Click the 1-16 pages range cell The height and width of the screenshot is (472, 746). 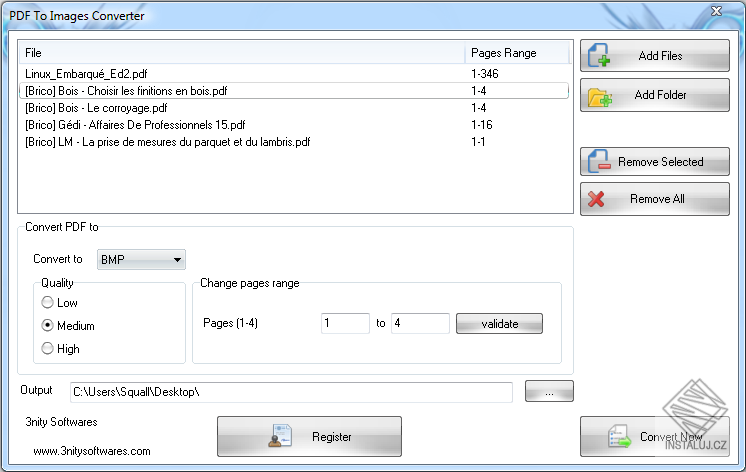point(481,125)
